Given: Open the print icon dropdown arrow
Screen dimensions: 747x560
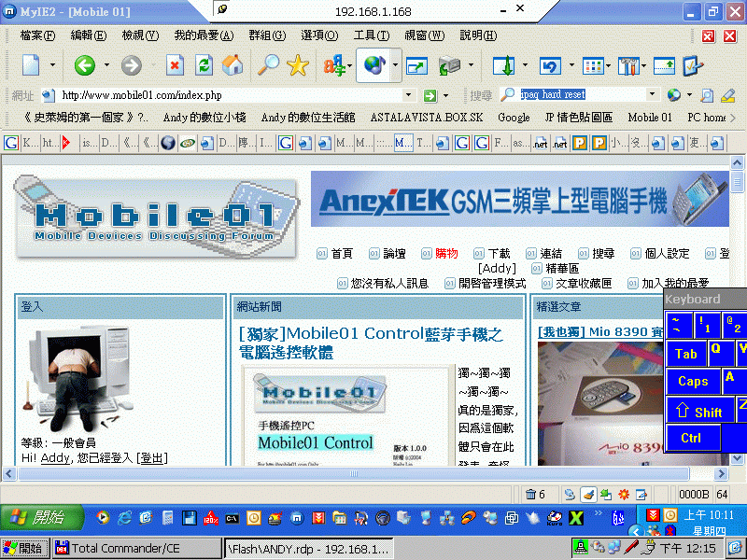Looking at the screenshot, I should 471,65.
